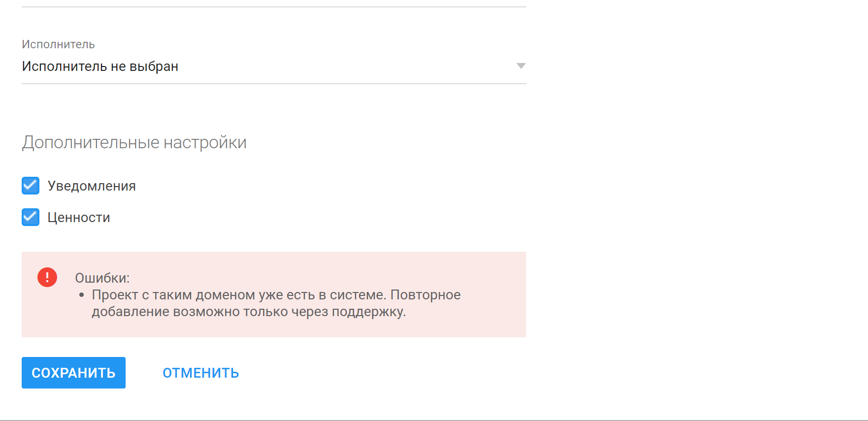Click the underline beneath the Исполнитель selector
The image size is (868, 421).
[274, 84]
